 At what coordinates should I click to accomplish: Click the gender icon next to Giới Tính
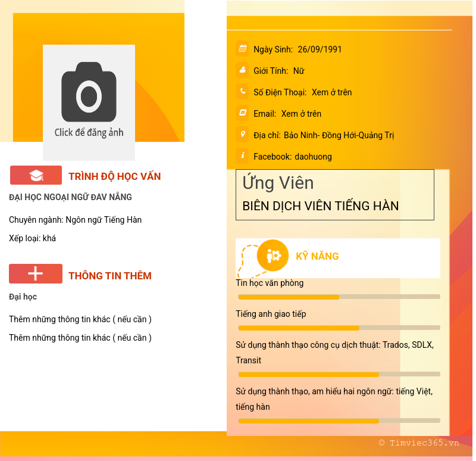coord(242,70)
